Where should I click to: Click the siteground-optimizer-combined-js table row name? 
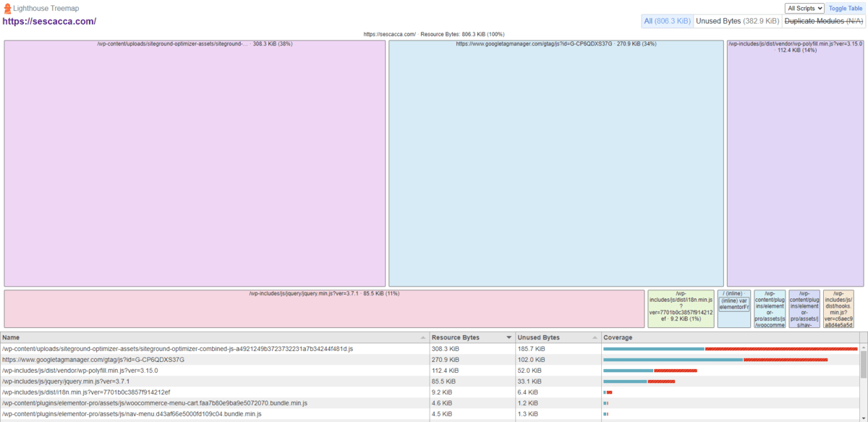(x=178, y=349)
